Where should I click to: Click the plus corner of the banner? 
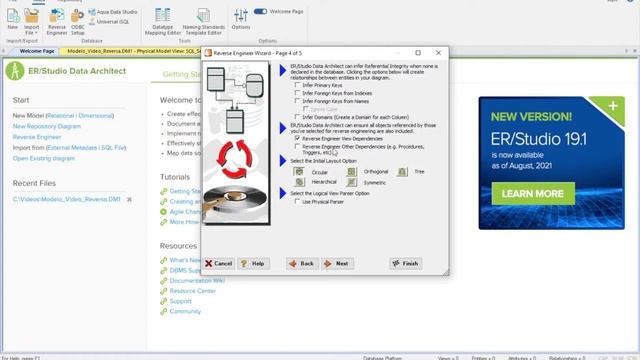(x=613, y=106)
